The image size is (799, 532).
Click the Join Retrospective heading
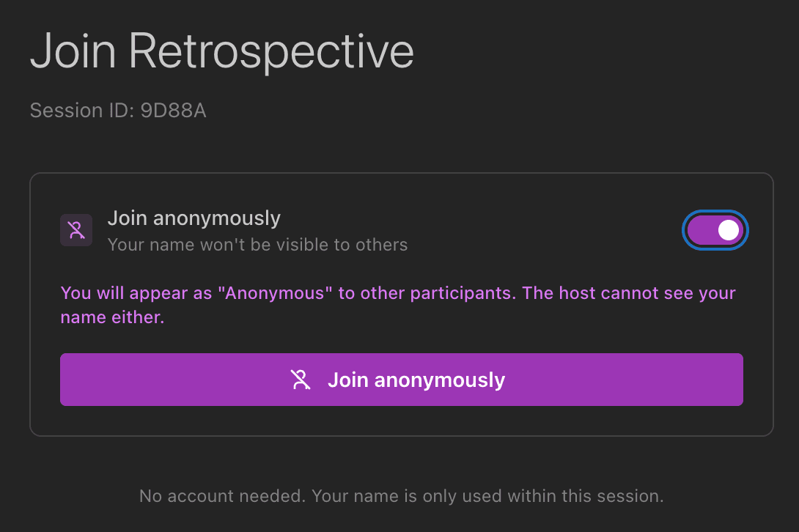click(x=221, y=51)
